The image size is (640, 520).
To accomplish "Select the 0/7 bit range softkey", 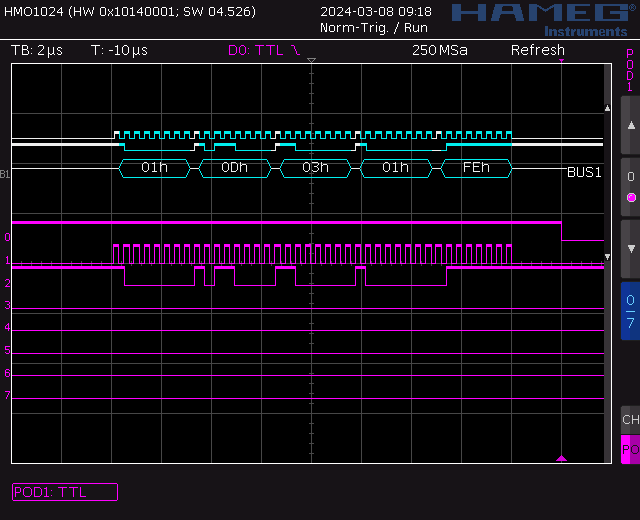I will pyautogui.click(x=630, y=311).
